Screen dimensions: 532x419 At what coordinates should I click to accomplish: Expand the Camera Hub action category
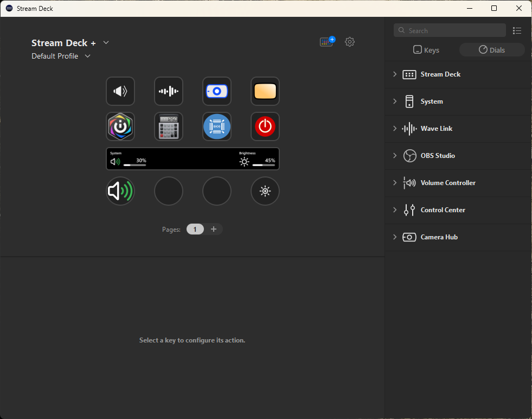click(395, 237)
